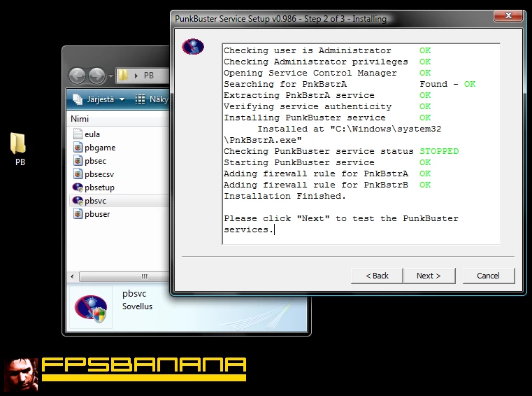This screenshot has width=532, height=396.
Task: Click the green "STOPPED" status text
Action: [439, 151]
